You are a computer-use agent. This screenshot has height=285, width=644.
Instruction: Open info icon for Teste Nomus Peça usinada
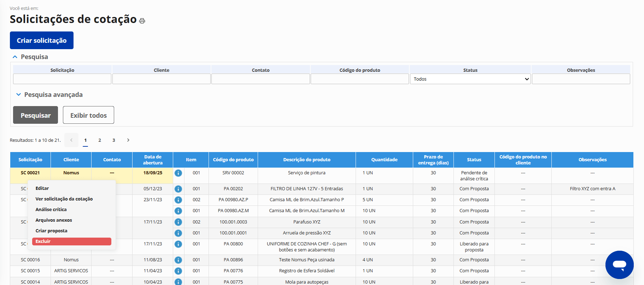178,260
